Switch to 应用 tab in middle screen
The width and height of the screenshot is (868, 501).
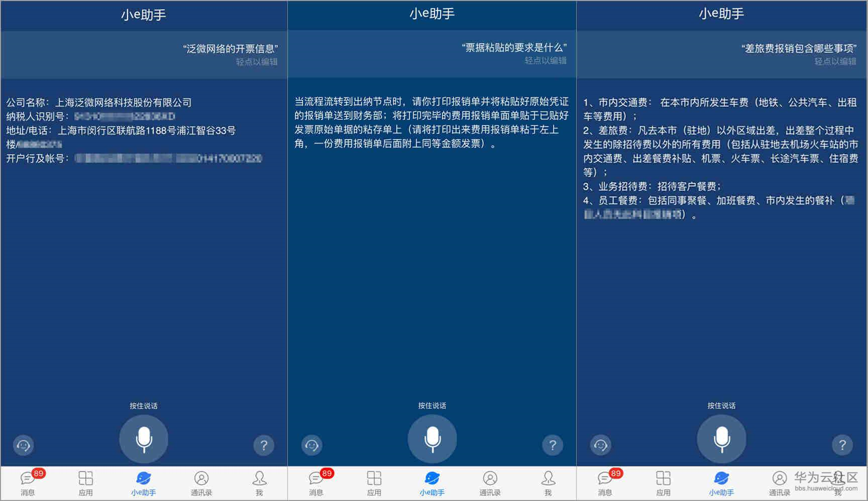coord(374,483)
